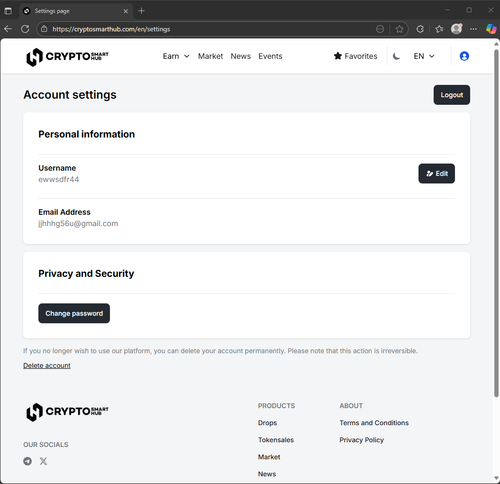Open the browser extensions icon

click(x=420, y=29)
